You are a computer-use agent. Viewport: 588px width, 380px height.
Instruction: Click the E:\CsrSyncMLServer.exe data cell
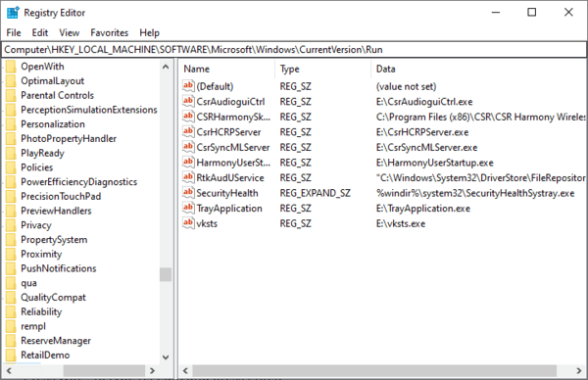point(426,147)
